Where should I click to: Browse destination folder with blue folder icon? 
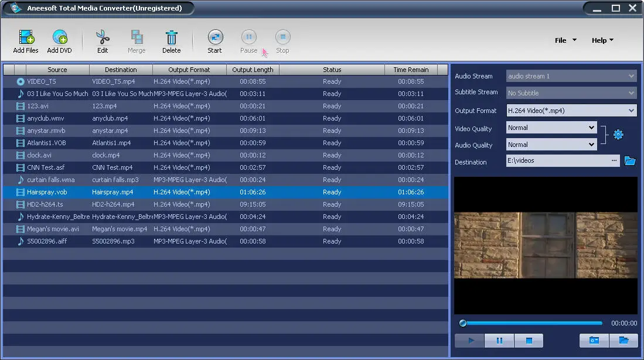pyautogui.click(x=629, y=160)
